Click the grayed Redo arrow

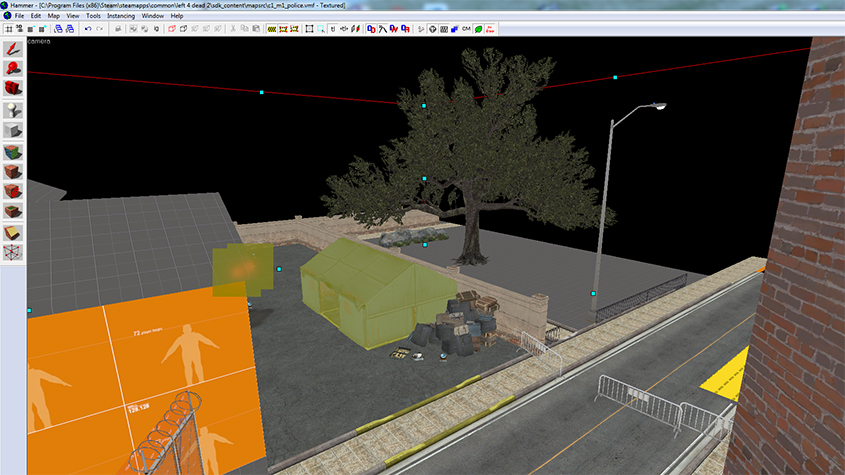click(x=100, y=29)
